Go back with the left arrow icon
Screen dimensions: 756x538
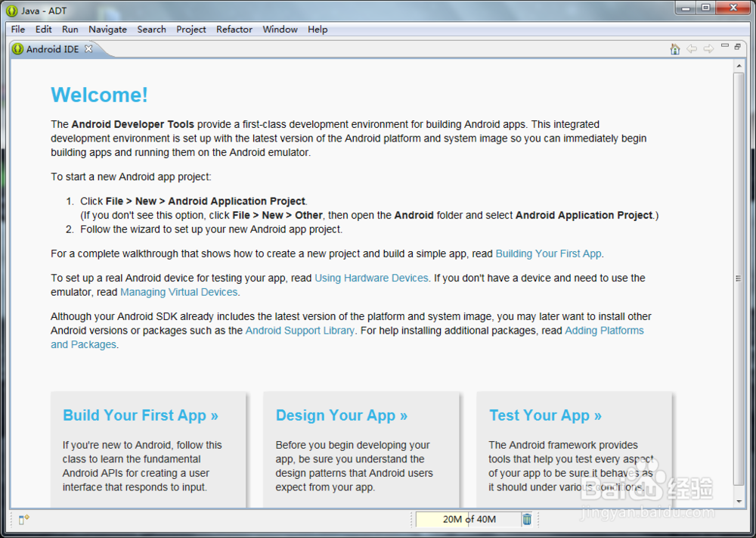(x=692, y=48)
